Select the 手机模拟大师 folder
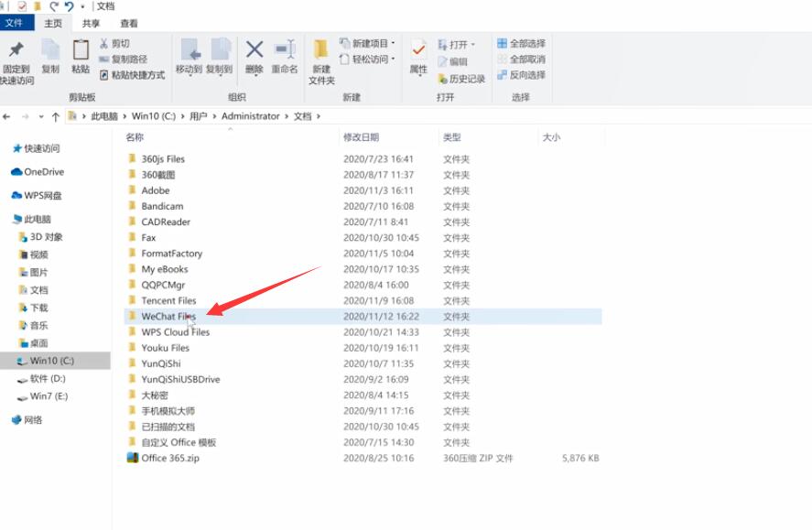812x530 pixels. click(363, 411)
